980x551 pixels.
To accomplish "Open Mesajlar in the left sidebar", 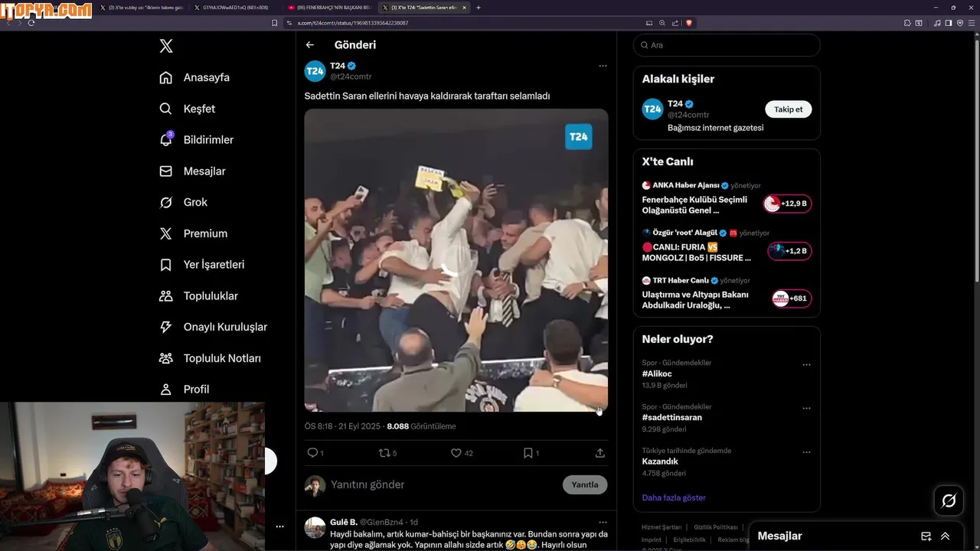I will tap(193, 171).
